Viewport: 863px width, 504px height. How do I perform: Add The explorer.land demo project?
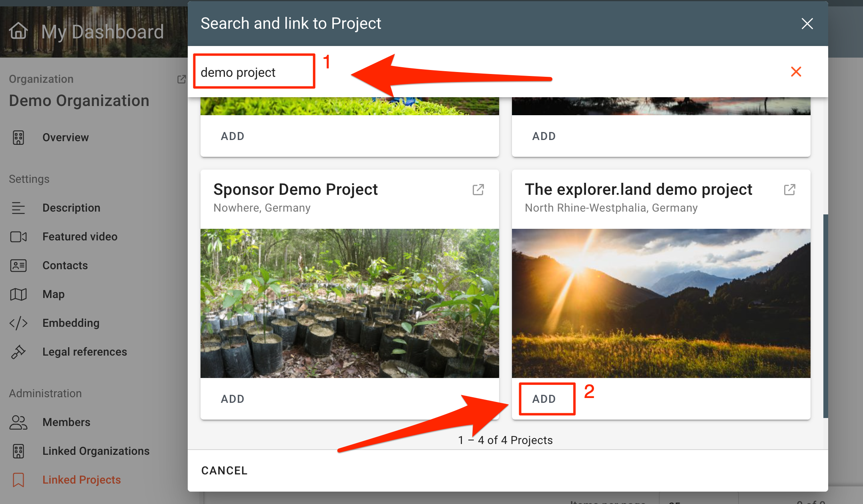(544, 399)
